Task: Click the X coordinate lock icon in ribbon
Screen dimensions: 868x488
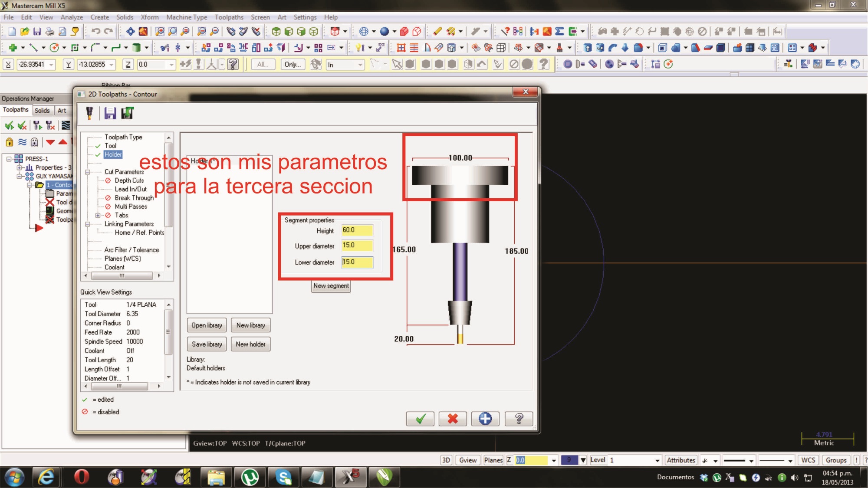Action: pyautogui.click(x=8, y=64)
